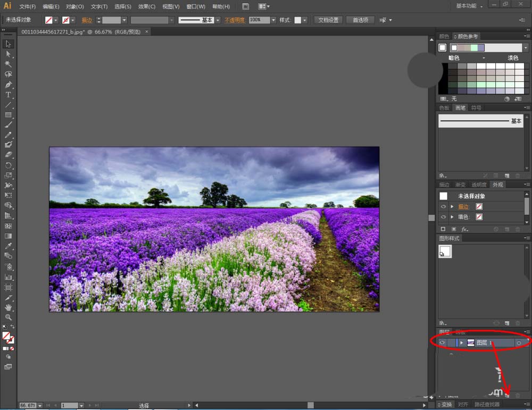
Task: Switch to 透明度 panel tab
Action: tap(479, 185)
